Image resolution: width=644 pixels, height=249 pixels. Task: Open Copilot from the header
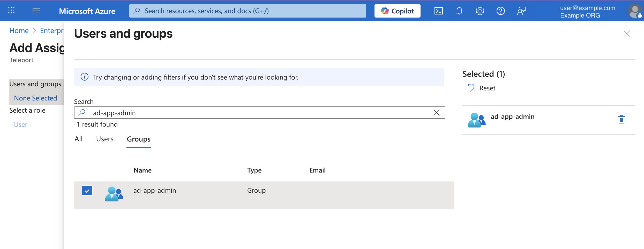pyautogui.click(x=397, y=11)
